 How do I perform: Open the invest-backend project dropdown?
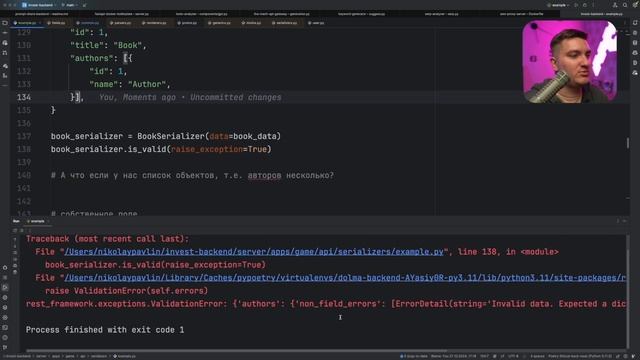tap(40, 5)
